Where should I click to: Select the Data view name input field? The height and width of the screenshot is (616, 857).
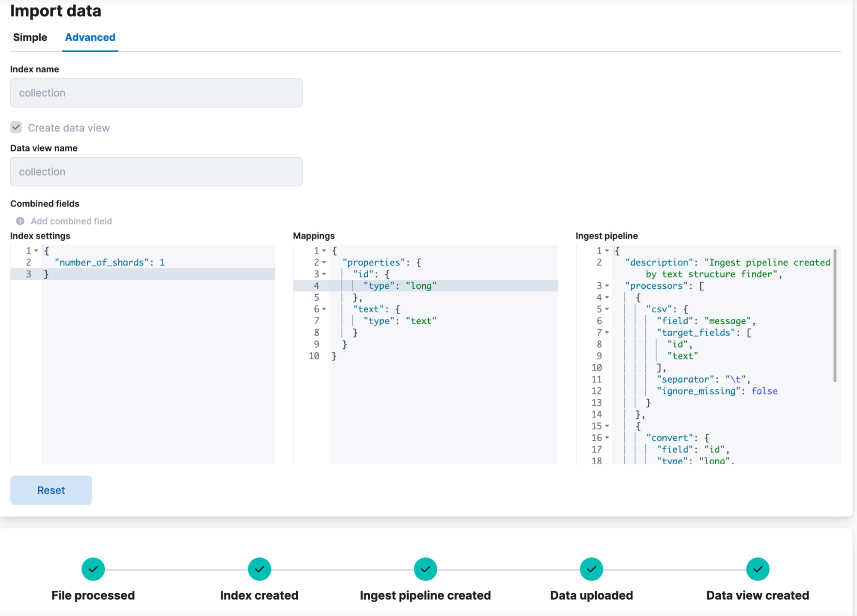(x=156, y=172)
